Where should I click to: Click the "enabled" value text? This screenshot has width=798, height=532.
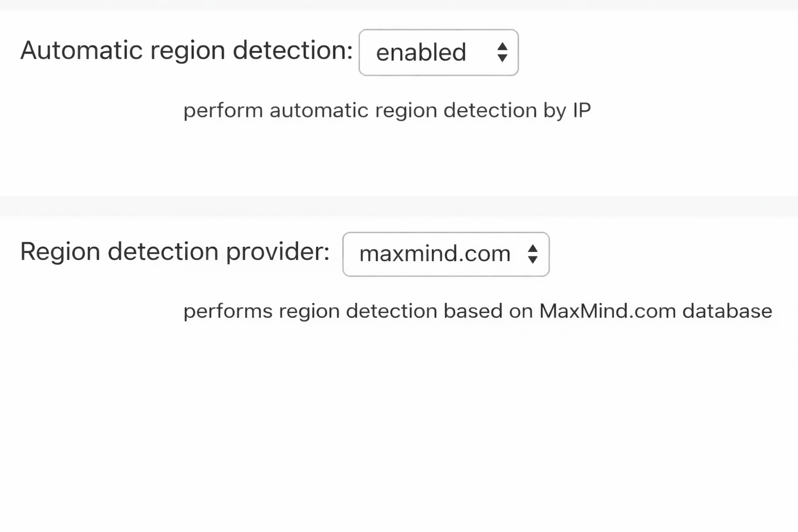[x=421, y=52]
